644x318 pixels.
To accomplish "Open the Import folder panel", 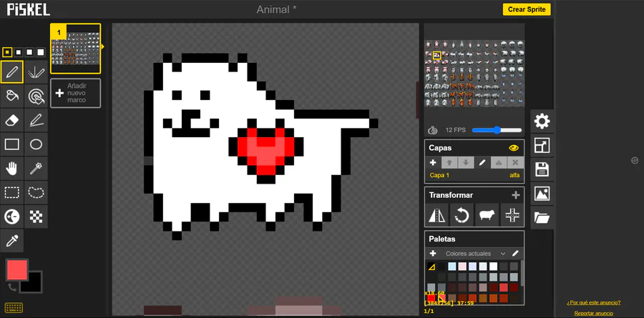I will [x=542, y=217].
